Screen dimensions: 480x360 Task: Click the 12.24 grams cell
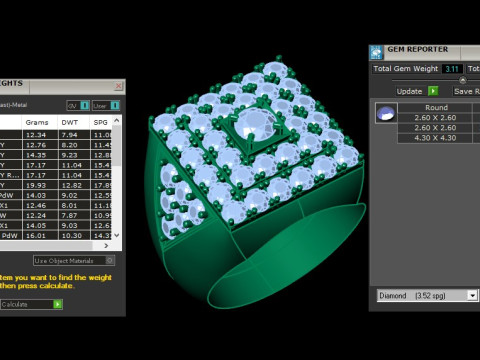(x=40, y=215)
